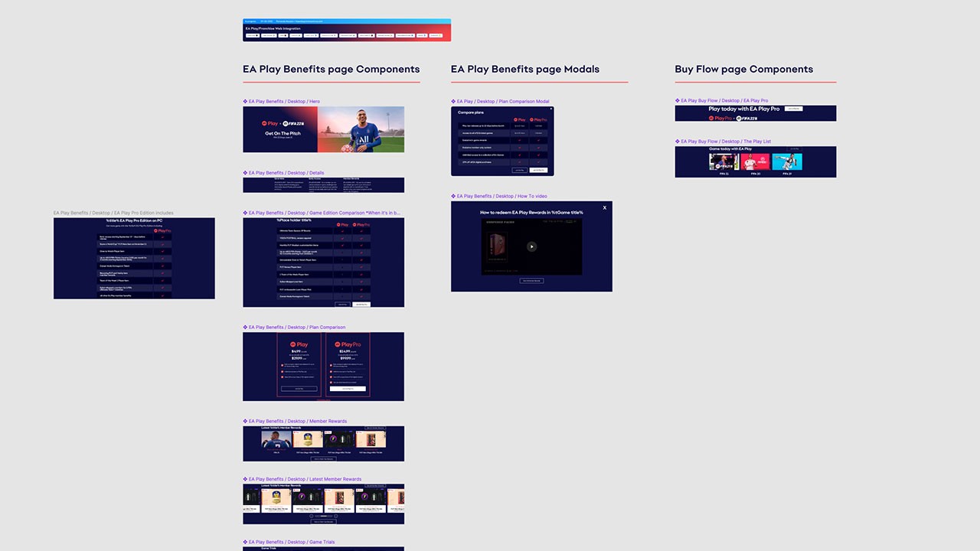Viewport: 980px width, 551px height.
Task: Click the FIFA 19 game cover
Action: coord(787,161)
